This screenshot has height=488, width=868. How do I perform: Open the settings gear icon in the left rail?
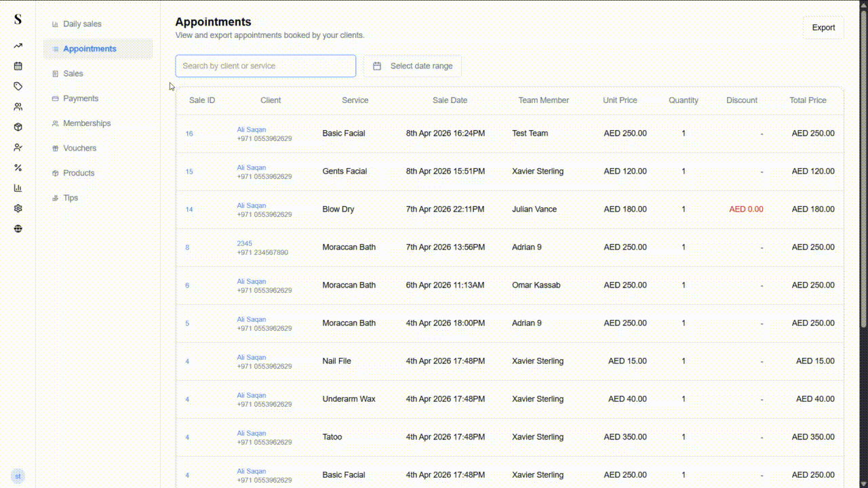coord(17,208)
